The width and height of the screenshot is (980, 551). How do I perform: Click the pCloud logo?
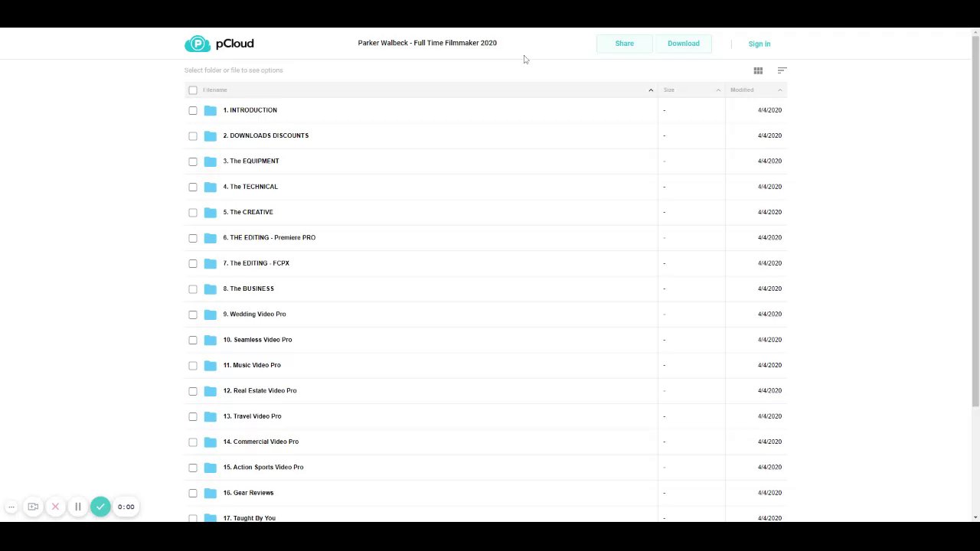click(219, 44)
